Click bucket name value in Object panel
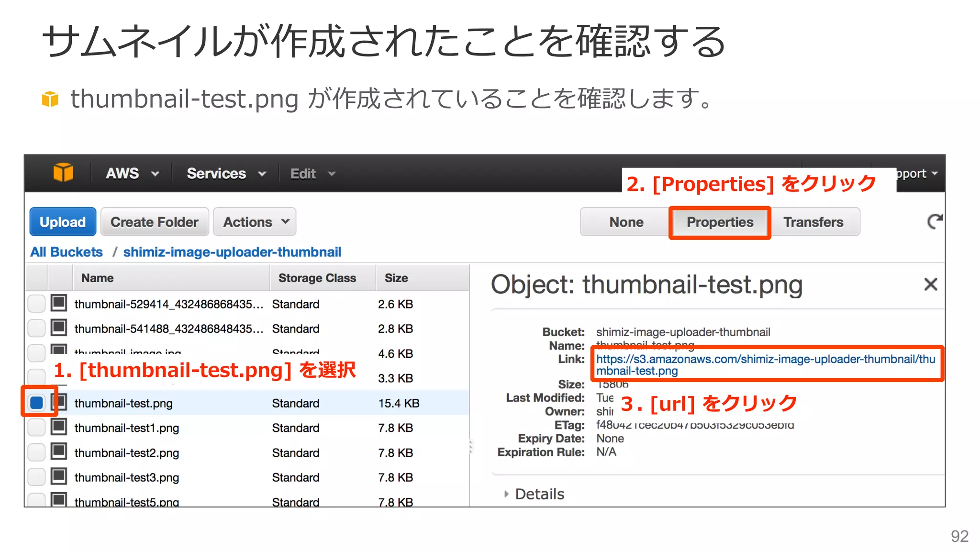This screenshot has width=980, height=551. (683, 332)
